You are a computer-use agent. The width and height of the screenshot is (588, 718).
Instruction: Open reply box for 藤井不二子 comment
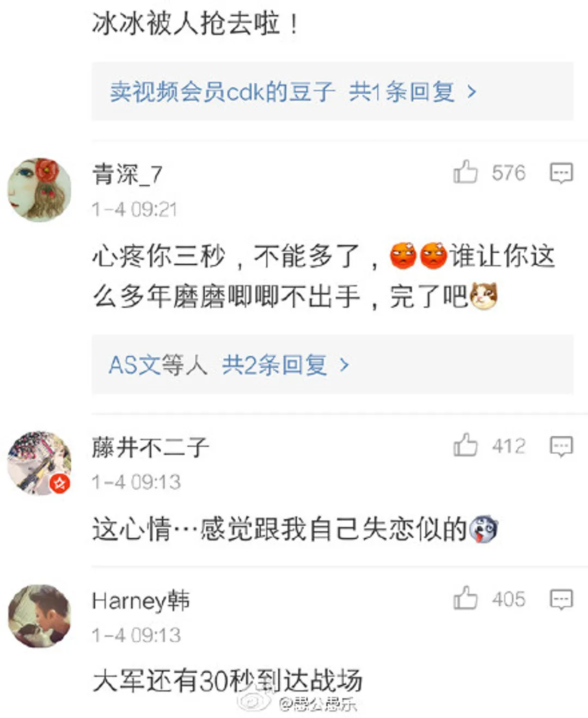pos(561,446)
